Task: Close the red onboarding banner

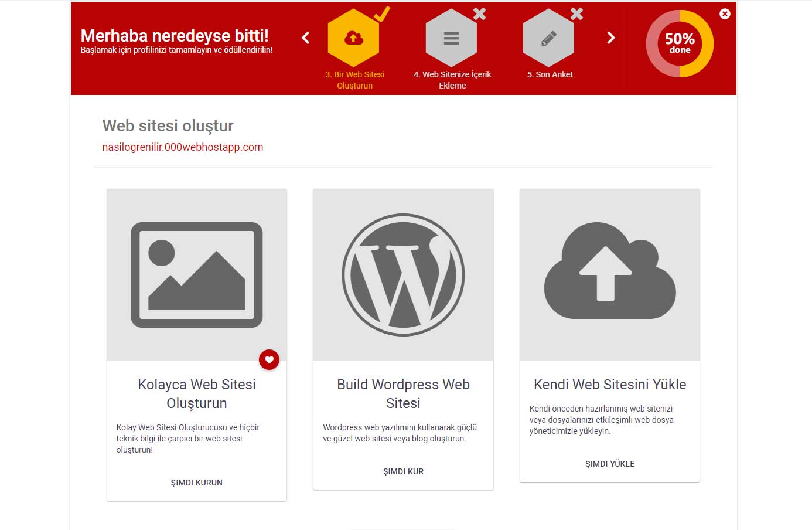Action: (725, 13)
